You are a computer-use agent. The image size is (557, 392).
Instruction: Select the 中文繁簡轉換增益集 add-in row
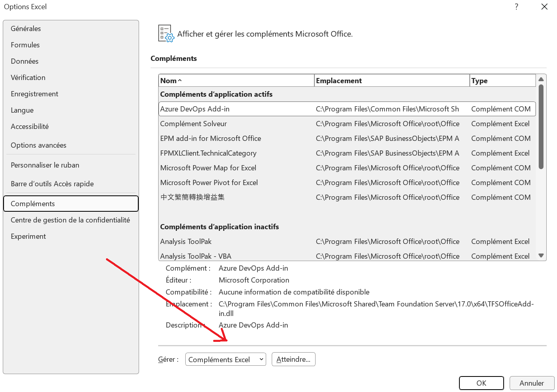(x=347, y=197)
